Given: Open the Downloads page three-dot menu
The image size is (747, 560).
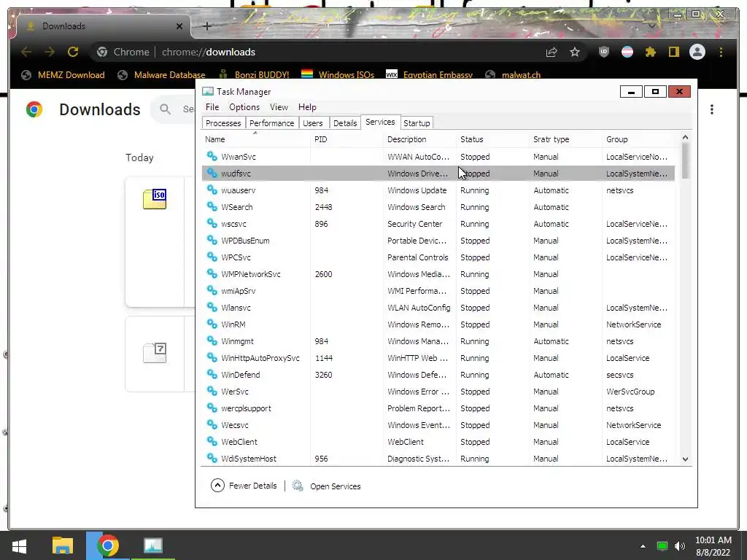Looking at the screenshot, I should [x=712, y=109].
